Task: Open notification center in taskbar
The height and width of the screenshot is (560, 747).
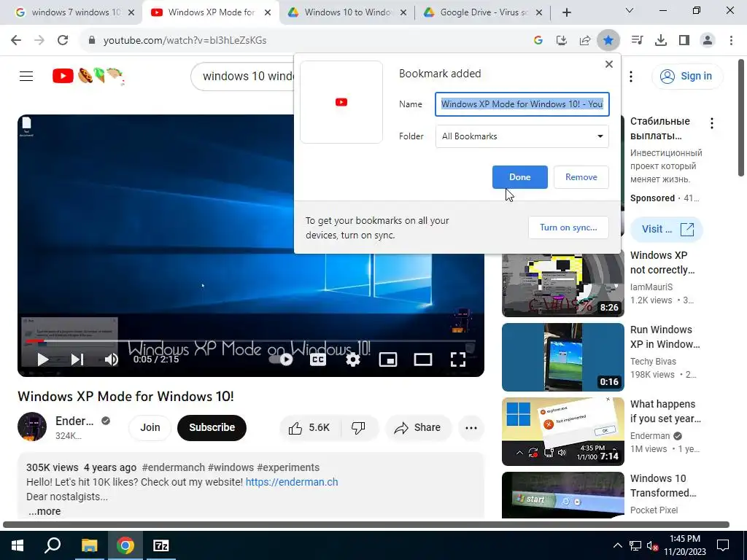Action: (x=723, y=545)
